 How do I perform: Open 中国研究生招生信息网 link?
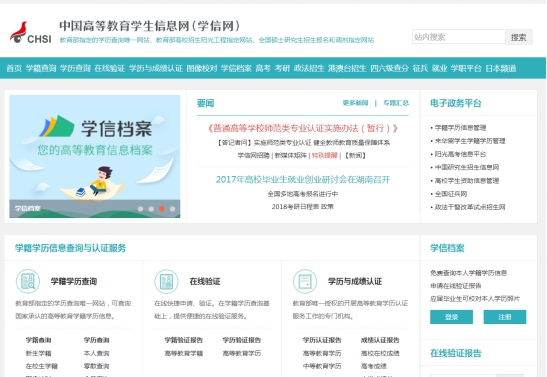[x=467, y=167]
